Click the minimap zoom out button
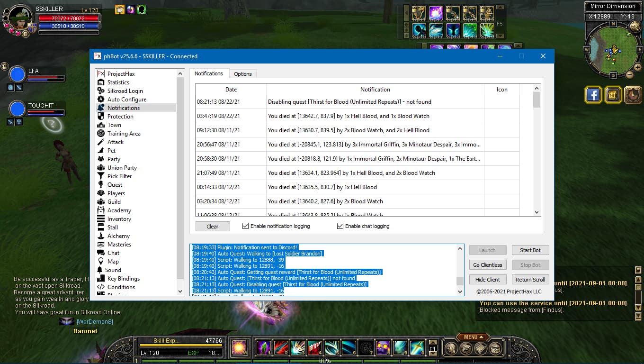 coord(629,74)
